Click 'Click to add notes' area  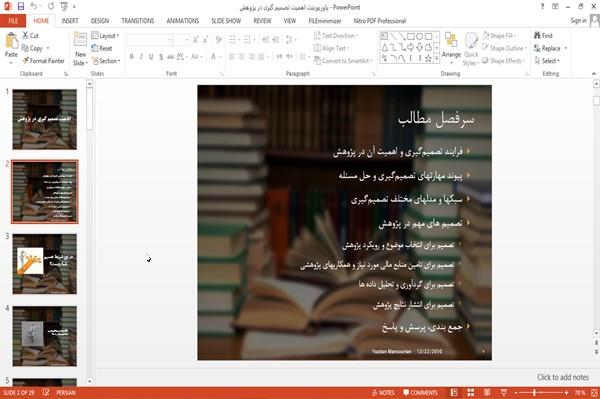click(562, 377)
